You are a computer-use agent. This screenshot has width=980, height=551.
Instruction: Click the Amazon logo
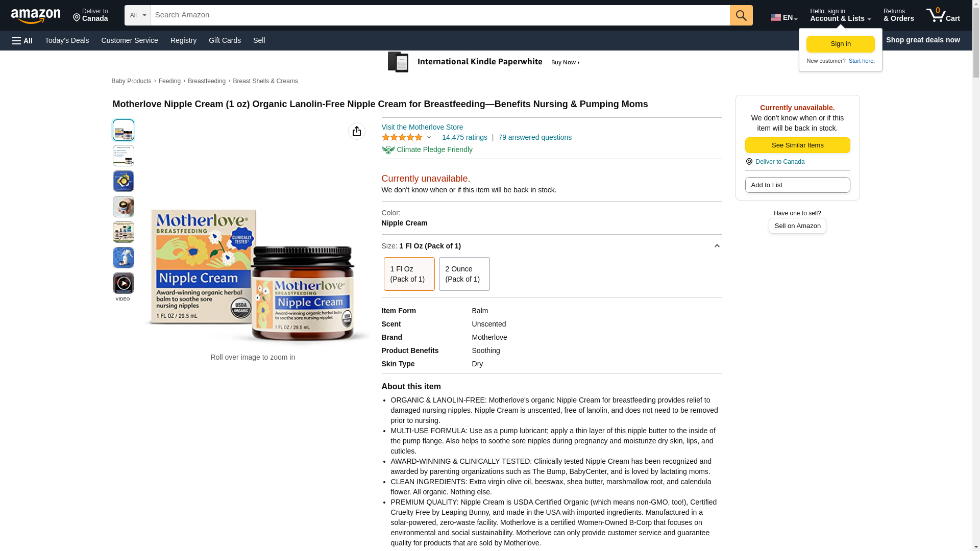pos(36,16)
